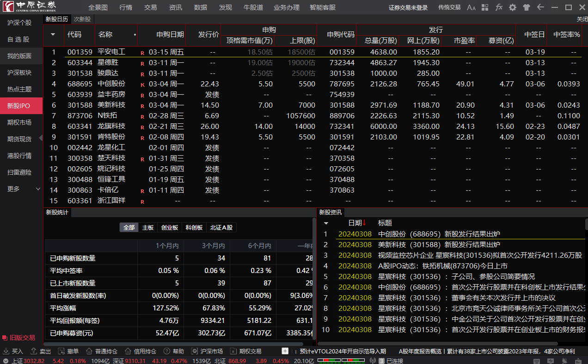
Task: Click 传统交易 button
Action: [449, 7]
